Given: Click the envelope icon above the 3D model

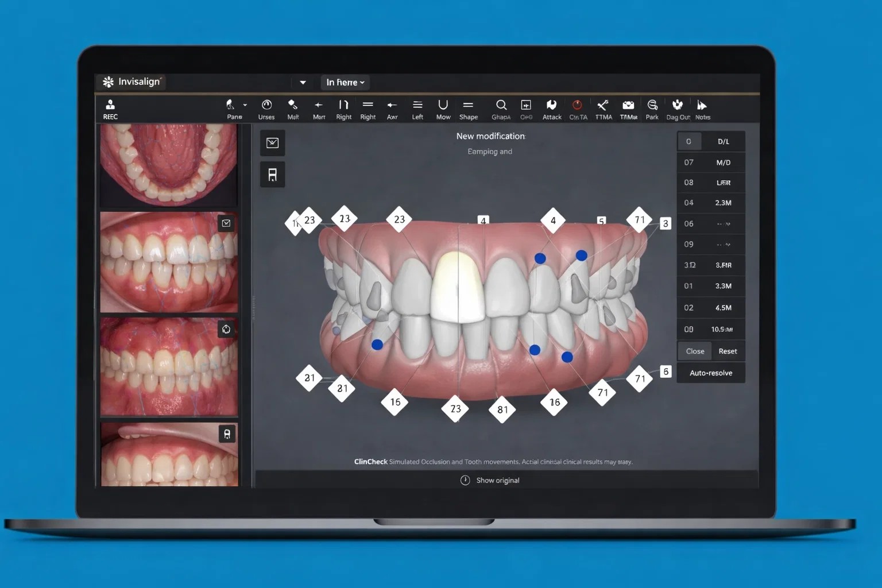Looking at the screenshot, I should 273,143.
